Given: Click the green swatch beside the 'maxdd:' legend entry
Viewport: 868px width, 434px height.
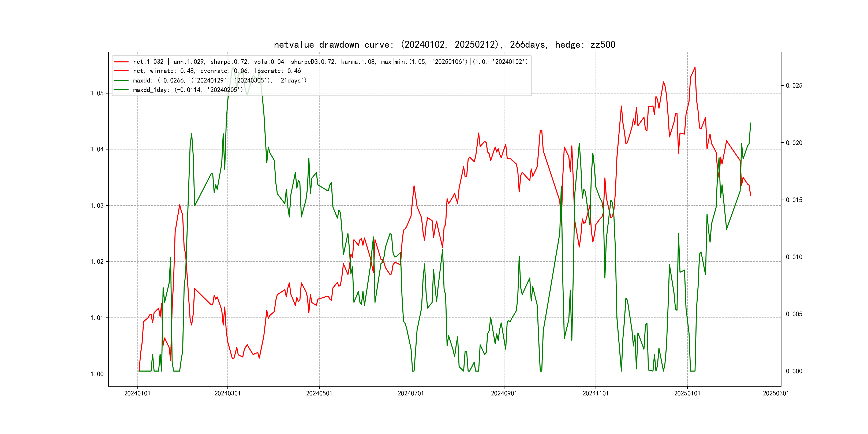Looking at the screenshot, I should coord(121,81).
